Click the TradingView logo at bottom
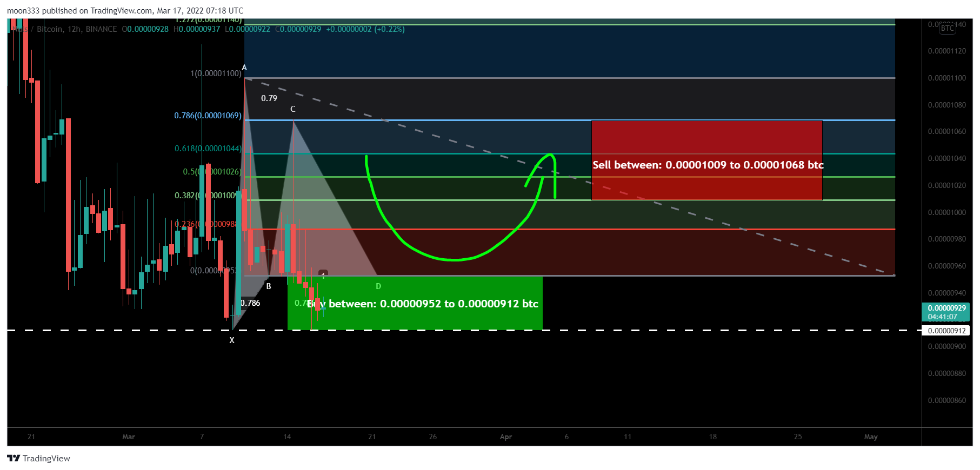980x470 pixels. 39,458
